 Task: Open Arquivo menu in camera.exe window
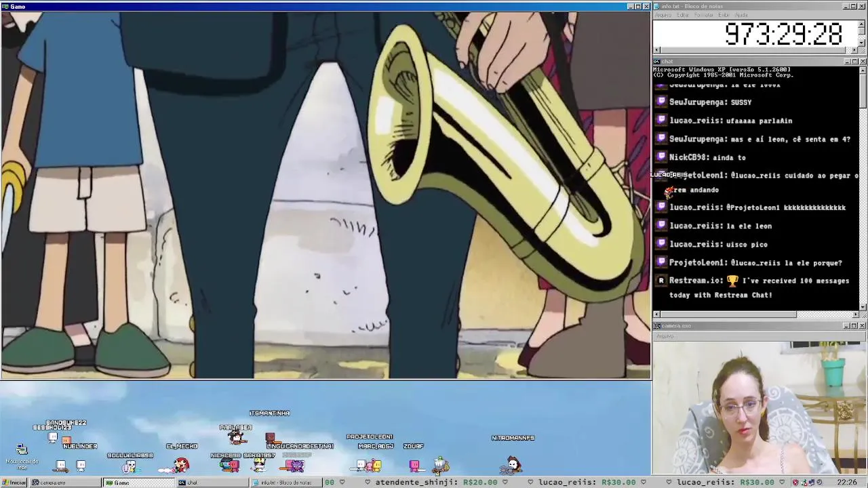click(665, 335)
